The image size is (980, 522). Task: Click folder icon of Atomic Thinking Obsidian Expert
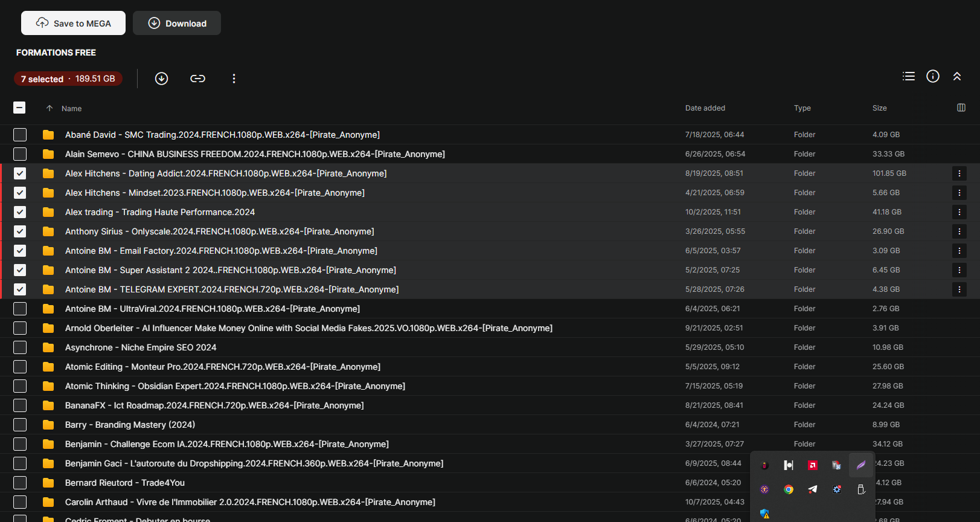(x=48, y=386)
